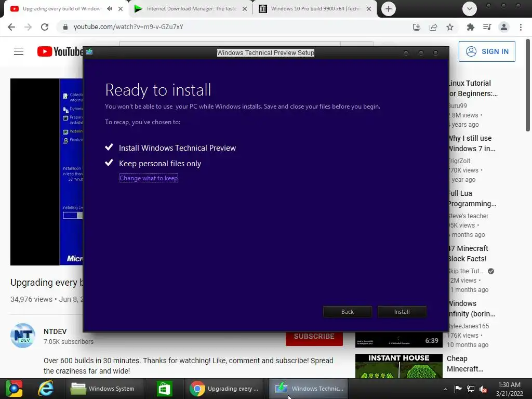Viewport: 532px width, 399px height.
Task: Click the share page icon in toolbar
Action: (x=433, y=27)
